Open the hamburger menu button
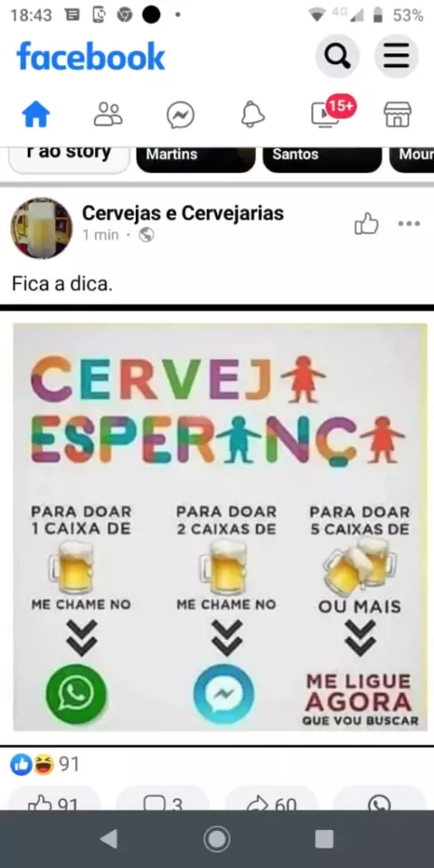 [396, 56]
